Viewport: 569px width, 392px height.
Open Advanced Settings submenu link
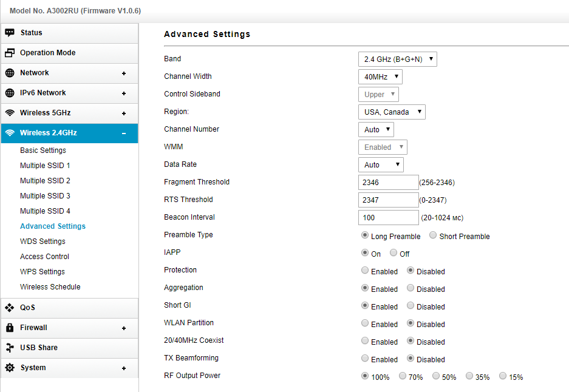53,226
